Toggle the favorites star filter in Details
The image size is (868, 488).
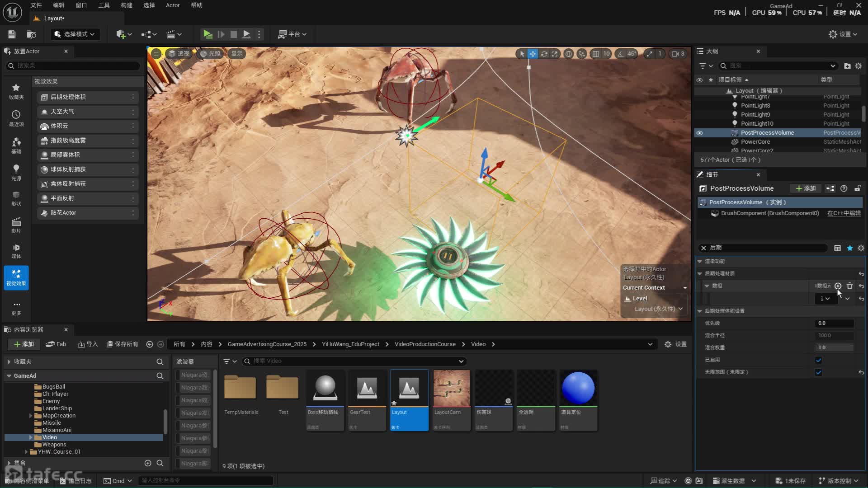click(849, 248)
